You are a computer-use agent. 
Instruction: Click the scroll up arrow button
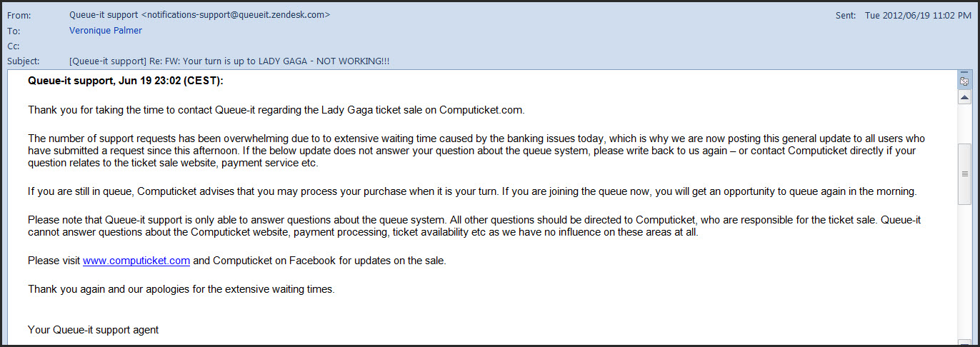964,97
